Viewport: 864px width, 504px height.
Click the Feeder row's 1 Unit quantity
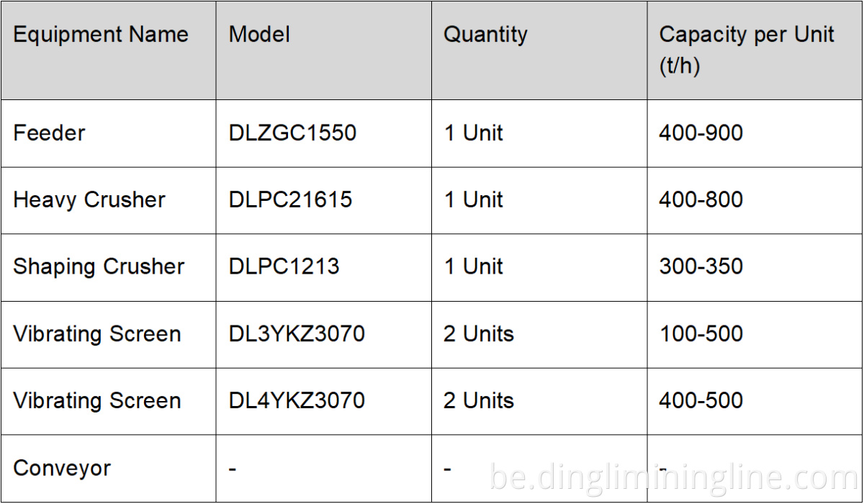tap(473, 133)
